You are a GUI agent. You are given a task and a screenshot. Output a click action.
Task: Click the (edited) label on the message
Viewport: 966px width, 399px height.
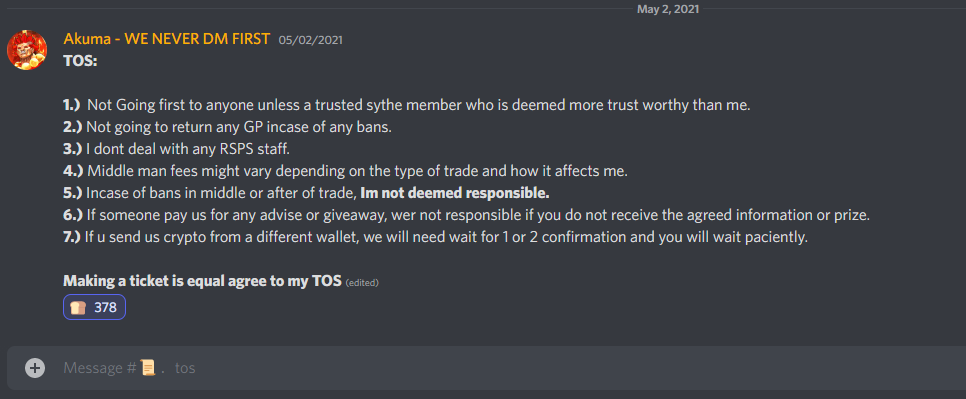click(362, 283)
